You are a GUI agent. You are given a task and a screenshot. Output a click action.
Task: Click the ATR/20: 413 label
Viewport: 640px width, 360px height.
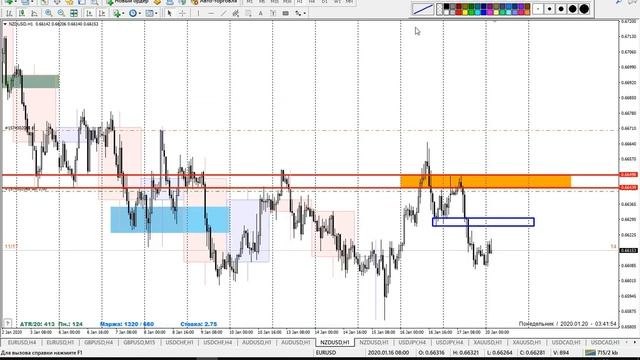pos(37,324)
